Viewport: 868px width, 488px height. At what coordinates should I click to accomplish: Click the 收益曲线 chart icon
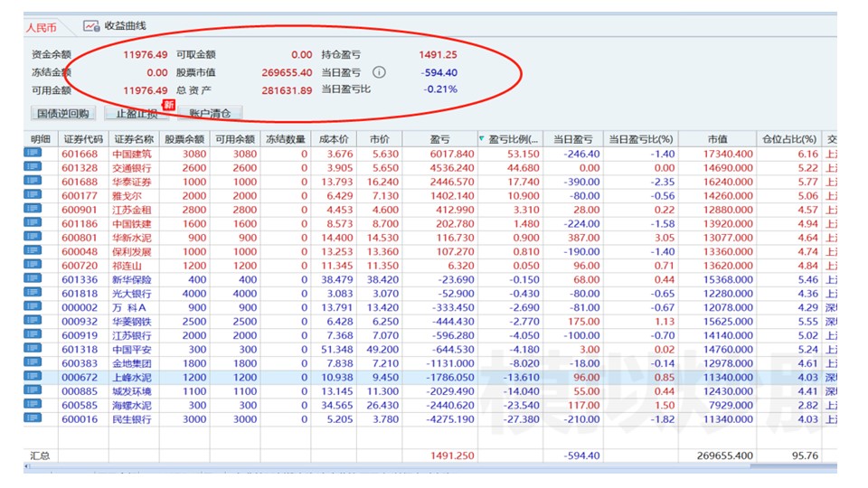point(91,26)
